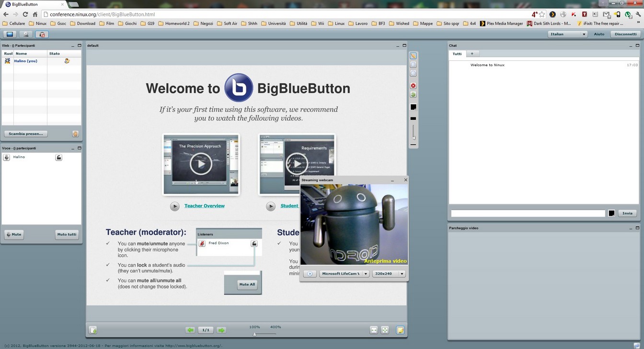Click the green undo shape icon

tap(413, 95)
